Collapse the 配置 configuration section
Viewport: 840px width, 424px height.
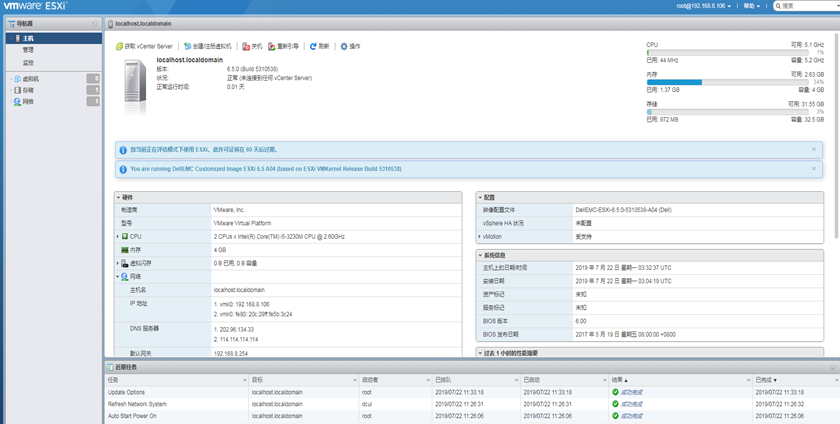[481, 198]
